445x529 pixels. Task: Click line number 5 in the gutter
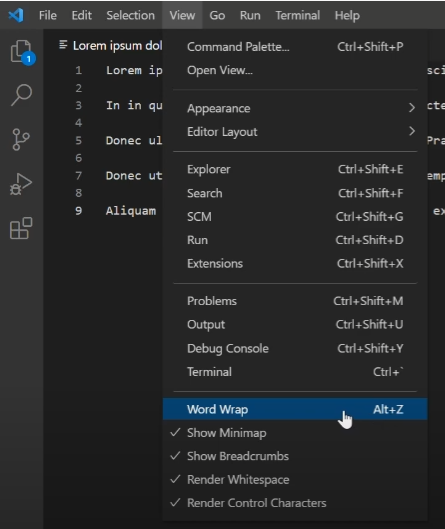tap(79, 140)
